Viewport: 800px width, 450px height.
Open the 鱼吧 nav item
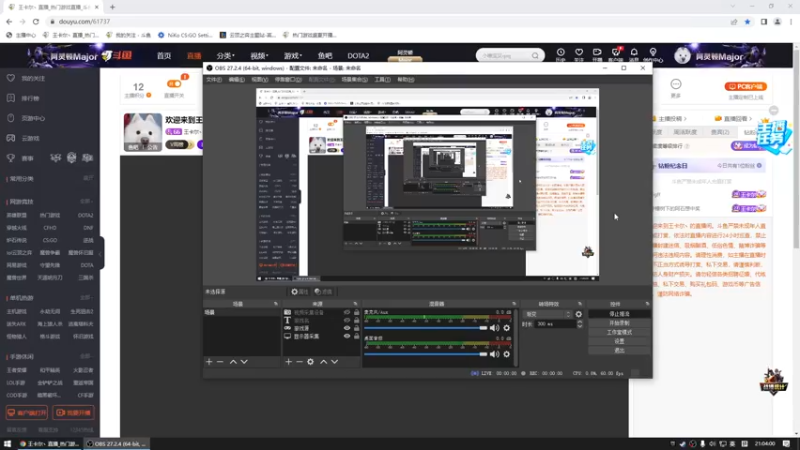(x=325, y=56)
